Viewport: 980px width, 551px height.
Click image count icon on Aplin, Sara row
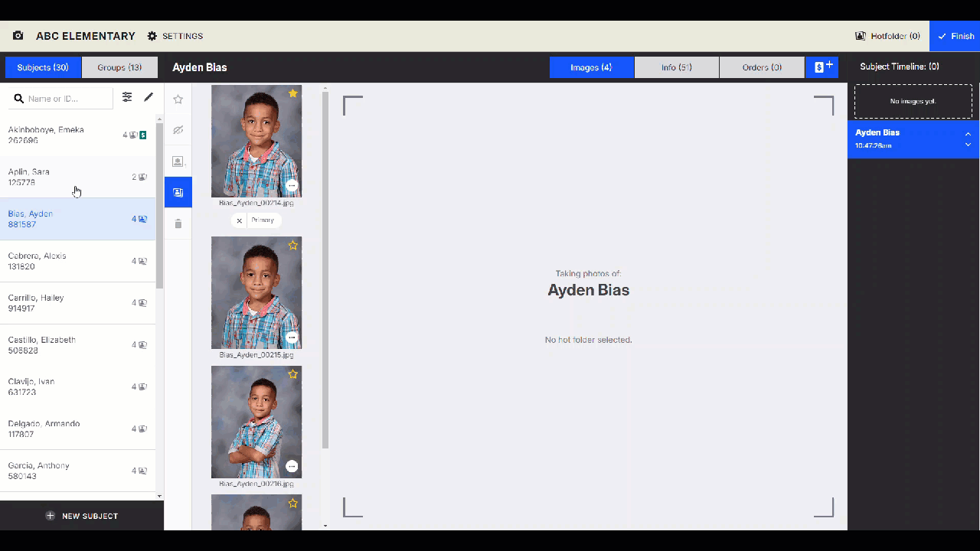(142, 178)
